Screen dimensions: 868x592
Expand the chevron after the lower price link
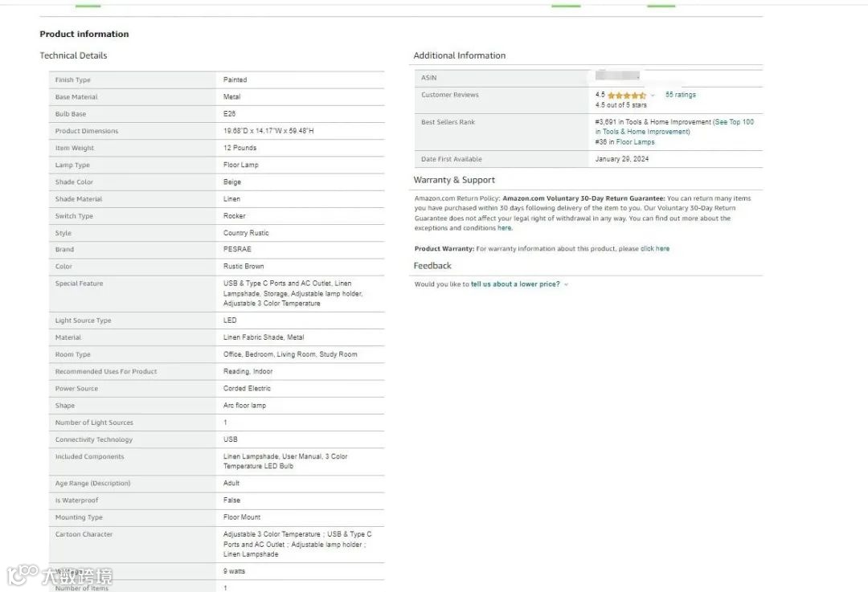pyautogui.click(x=566, y=284)
